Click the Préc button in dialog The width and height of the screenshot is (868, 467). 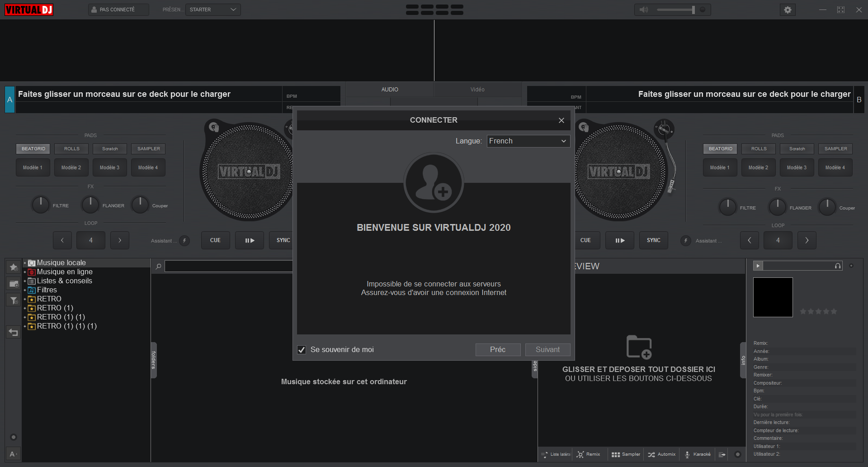pos(498,350)
